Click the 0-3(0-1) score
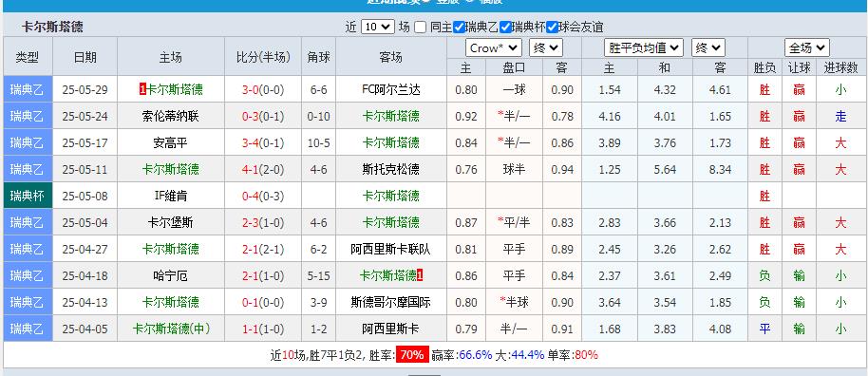Screen dimensions: 868x376 (263, 116)
